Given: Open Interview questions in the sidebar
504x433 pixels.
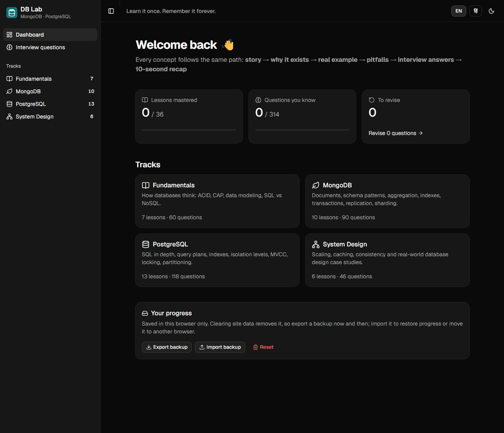Looking at the screenshot, I should [x=50, y=47].
